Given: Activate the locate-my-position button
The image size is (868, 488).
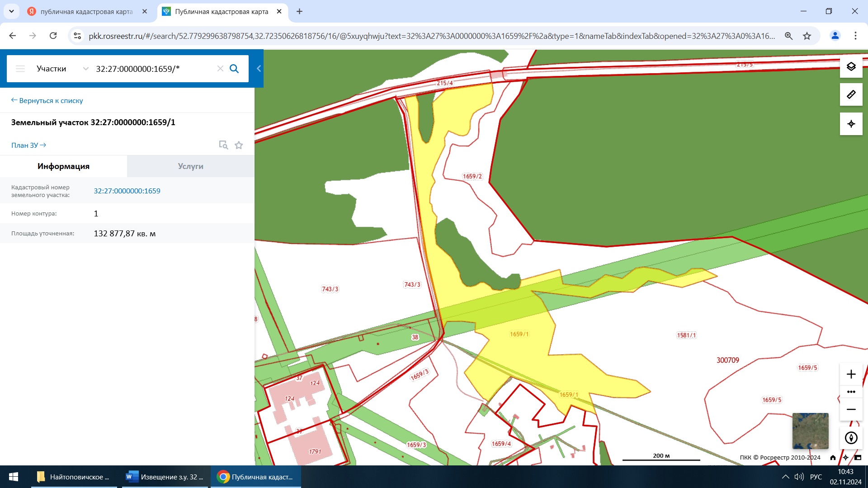Looking at the screenshot, I should coord(851,124).
